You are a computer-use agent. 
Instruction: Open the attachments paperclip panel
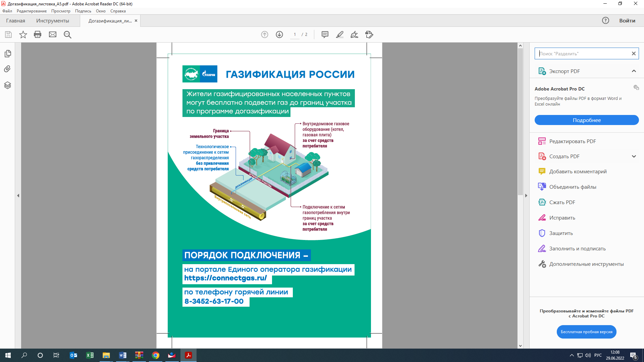pos(7,69)
